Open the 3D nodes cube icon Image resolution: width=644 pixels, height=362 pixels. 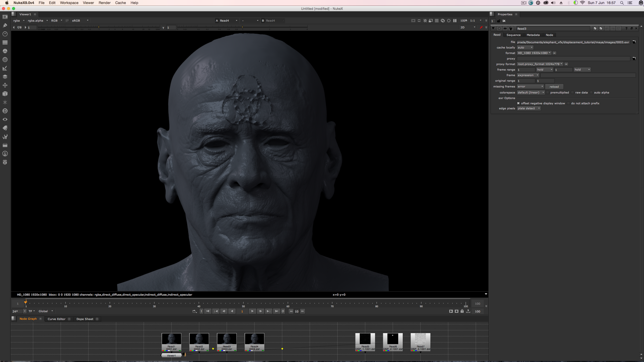[x=5, y=94]
